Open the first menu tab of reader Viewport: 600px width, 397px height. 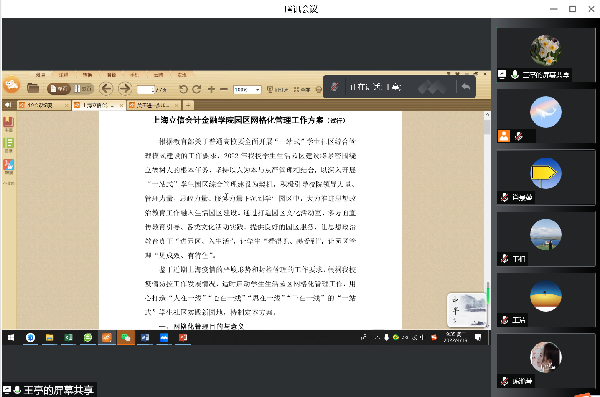pos(41,75)
